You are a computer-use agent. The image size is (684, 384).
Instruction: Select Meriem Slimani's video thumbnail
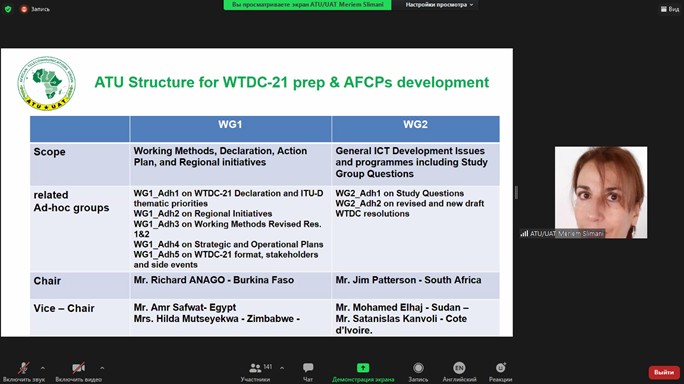coord(601,192)
